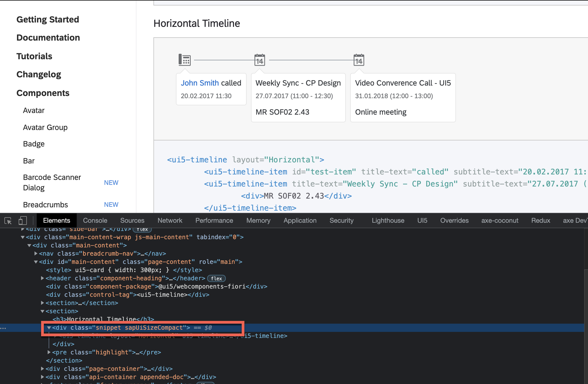The height and width of the screenshot is (384, 588).
Task: Open the Lighthouse panel
Action: [x=388, y=220]
